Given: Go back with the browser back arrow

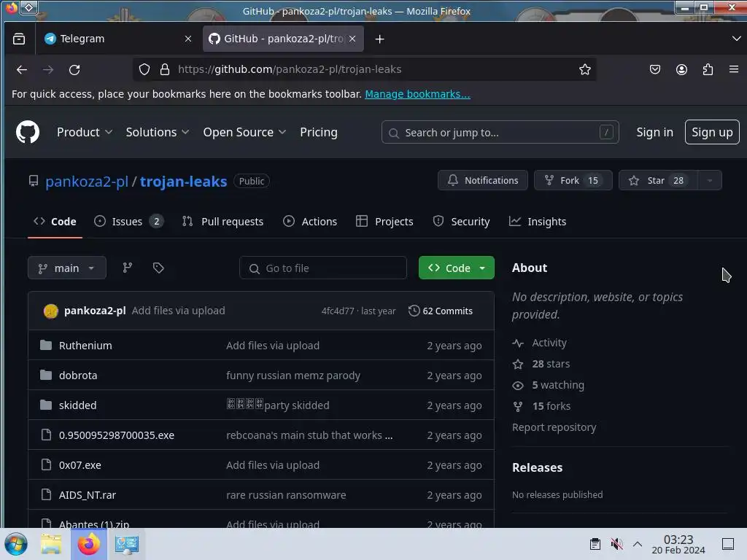Looking at the screenshot, I should (22, 69).
